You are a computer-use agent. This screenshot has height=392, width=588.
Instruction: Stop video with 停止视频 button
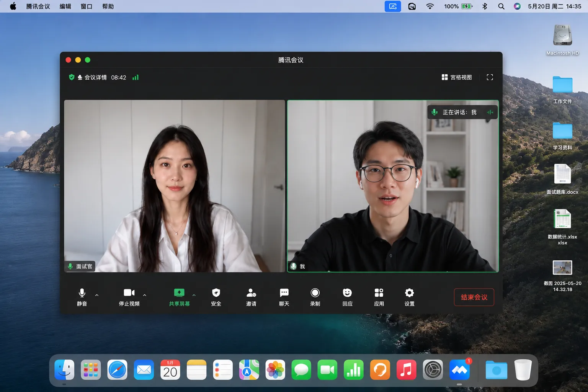[129, 297]
